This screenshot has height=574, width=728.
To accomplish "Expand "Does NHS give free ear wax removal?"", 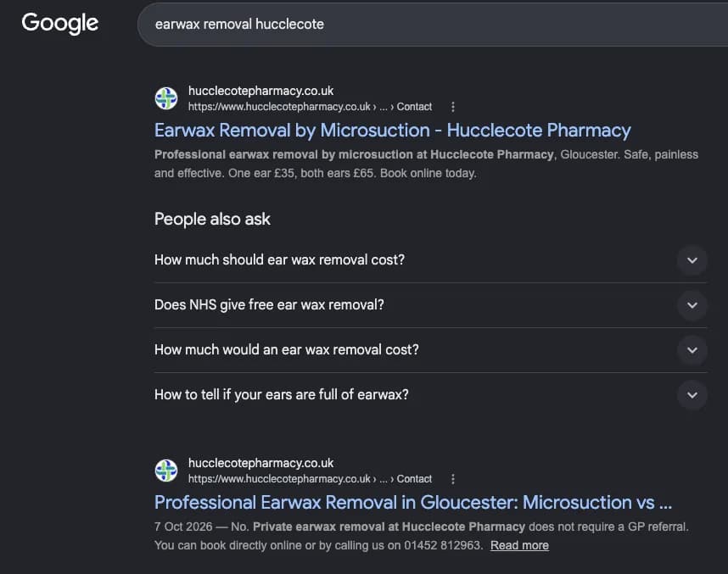I will coord(430,305).
